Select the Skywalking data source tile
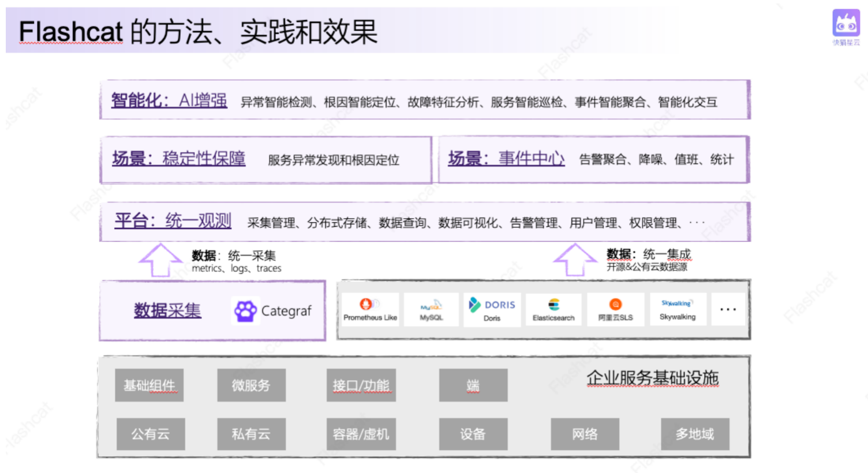The height and width of the screenshot is (473, 868). coord(678,309)
